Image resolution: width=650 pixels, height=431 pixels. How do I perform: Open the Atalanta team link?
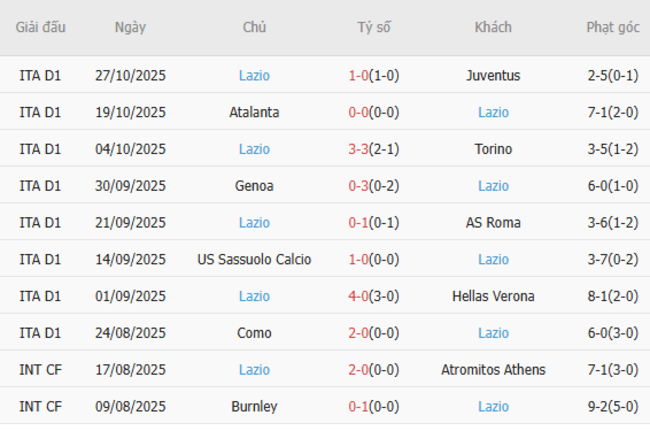254,112
